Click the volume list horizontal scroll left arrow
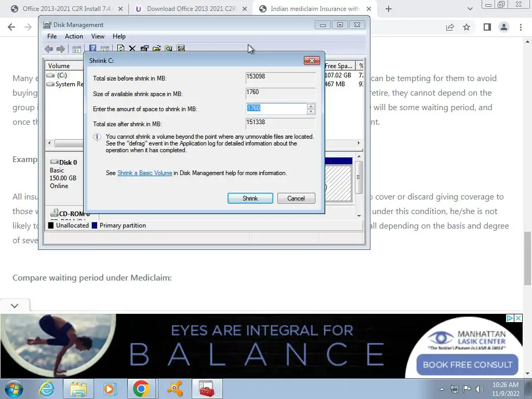The image size is (532, 399). click(x=49, y=143)
